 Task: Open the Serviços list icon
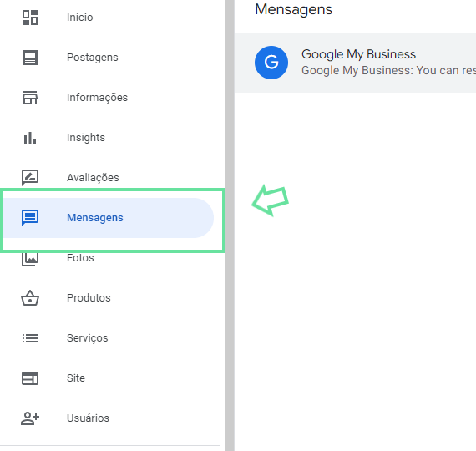pos(30,338)
